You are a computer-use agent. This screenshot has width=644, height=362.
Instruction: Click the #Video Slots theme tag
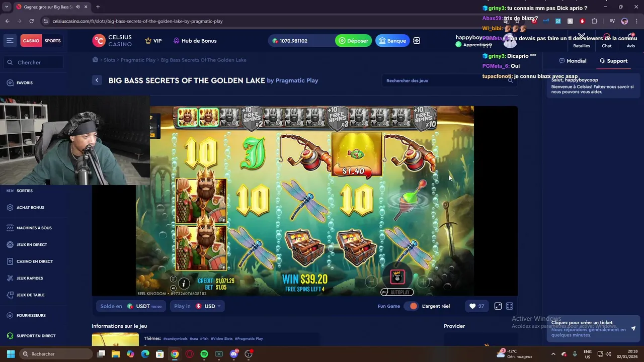click(x=222, y=339)
